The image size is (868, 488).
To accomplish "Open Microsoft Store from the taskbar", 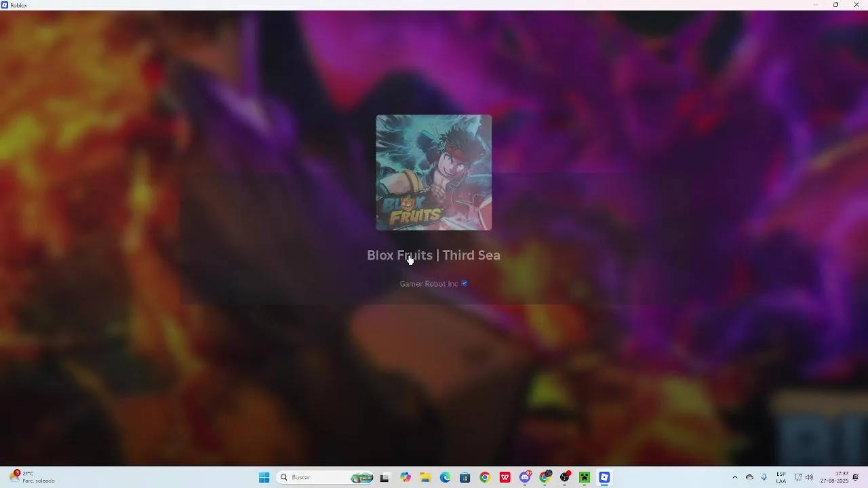I will point(465,477).
